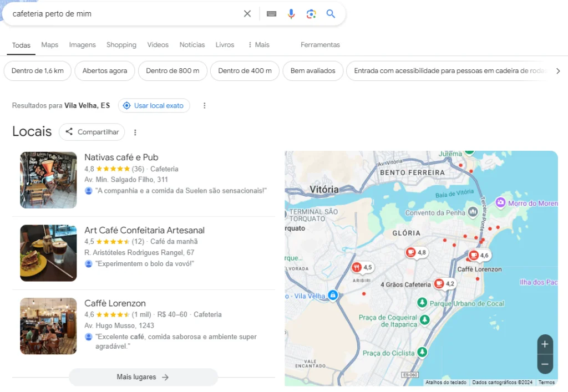
Task: Toggle the Dentro de 1,6 km filter
Action: (x=38, y=70)
